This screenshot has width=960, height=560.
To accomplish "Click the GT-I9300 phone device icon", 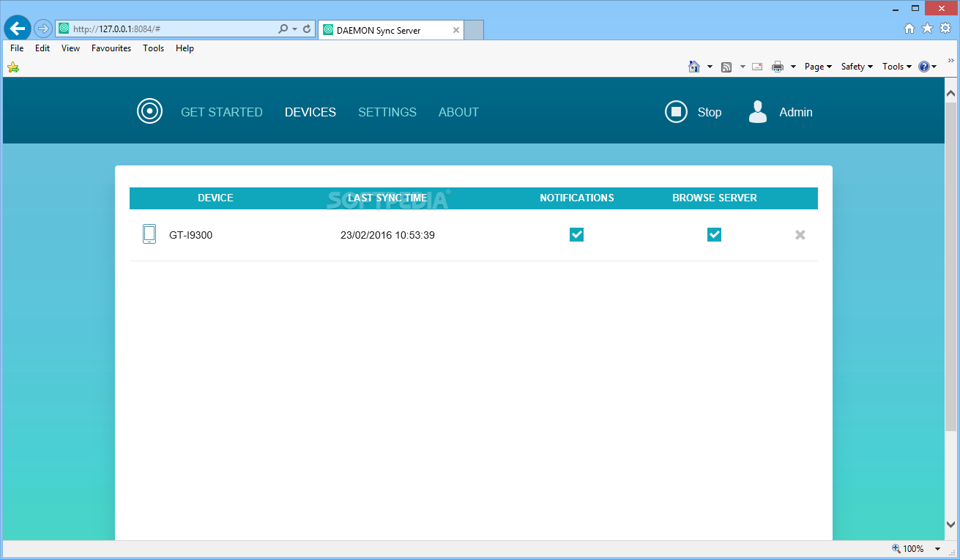I will (x=149, y=234).
